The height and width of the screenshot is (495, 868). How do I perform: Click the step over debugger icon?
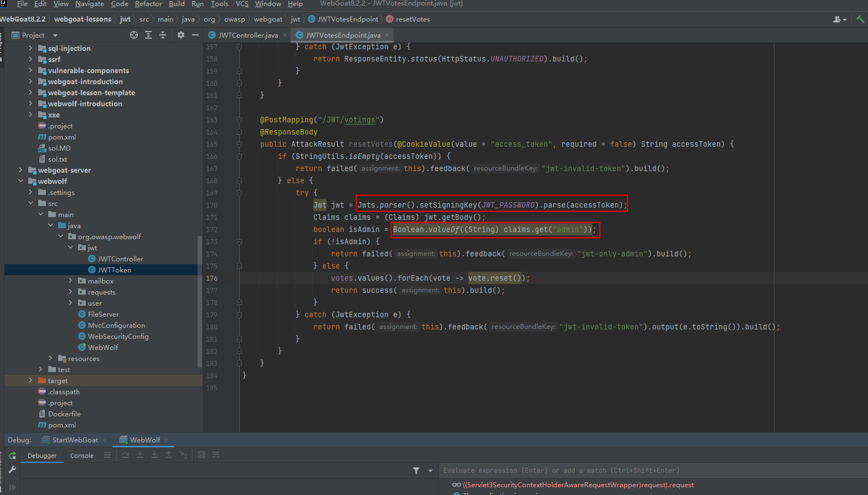[x=126, y=455]
